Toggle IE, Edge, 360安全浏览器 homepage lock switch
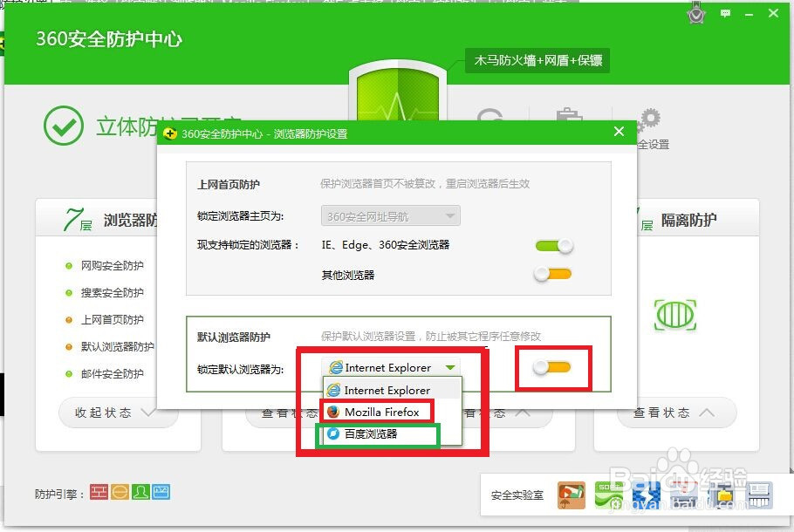This screenshot has width=794, height=532. pyautogui.click(x=554, y=246)
